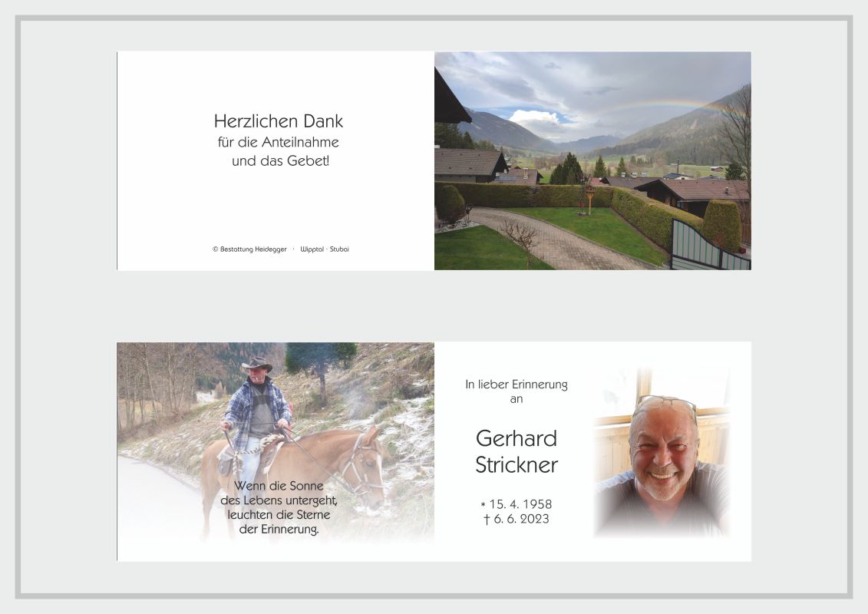Image resolution: width=868 pixels, height=614 pixels.
Task: Click the horse rider photo
Action: pyautogui.click(x=276, y=443)
